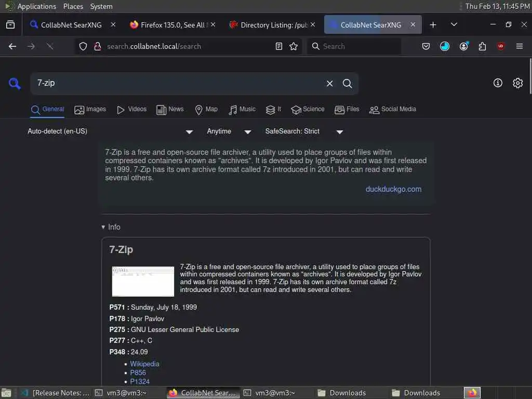Select the Music search category
The height and width of the screenshot is (399, 532).
click(242, 109)
